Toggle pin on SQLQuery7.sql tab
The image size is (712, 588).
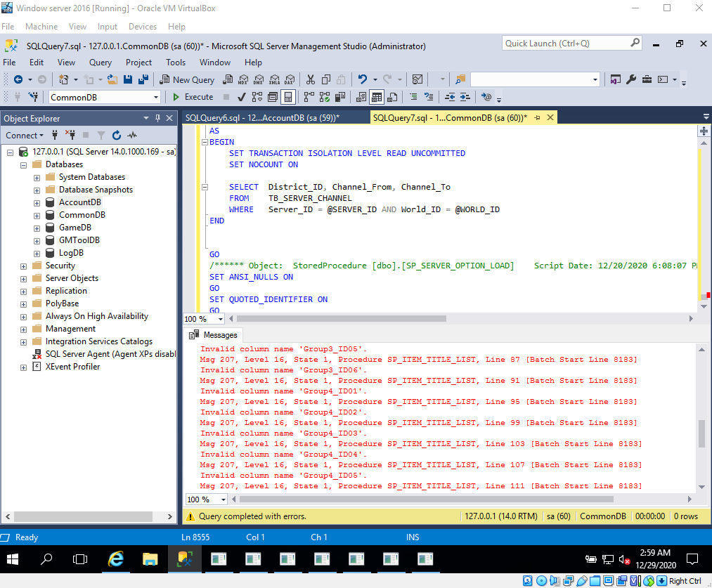click(x=537, y=118)
